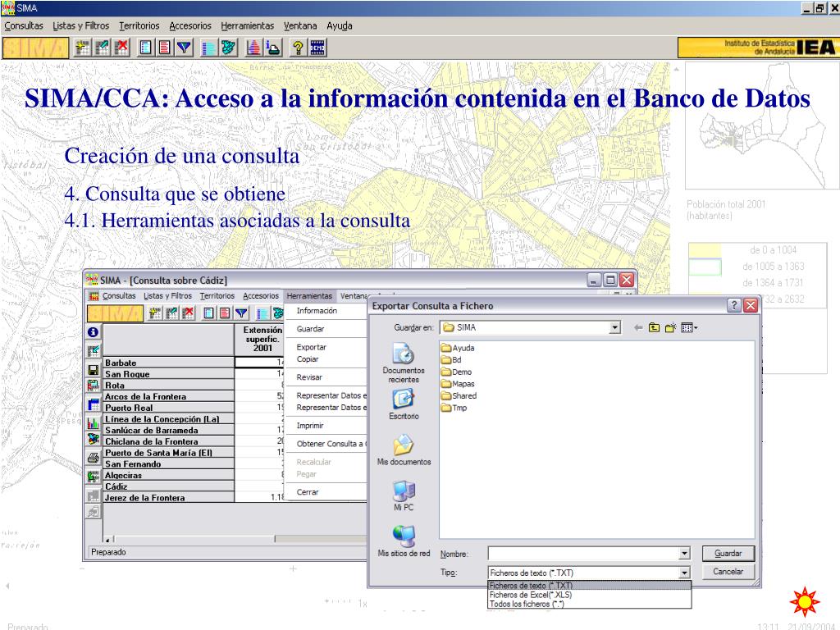Click the question mark help button of export dialog

click(734, 305)
